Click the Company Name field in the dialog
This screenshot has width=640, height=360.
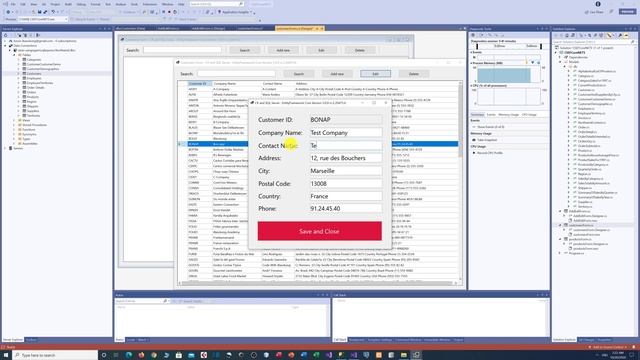coord(346,133)
